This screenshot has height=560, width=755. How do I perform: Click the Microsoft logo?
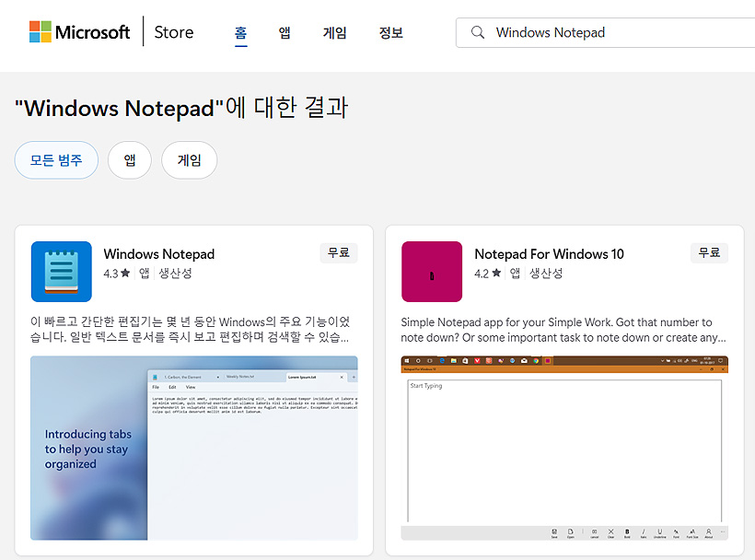79,32
